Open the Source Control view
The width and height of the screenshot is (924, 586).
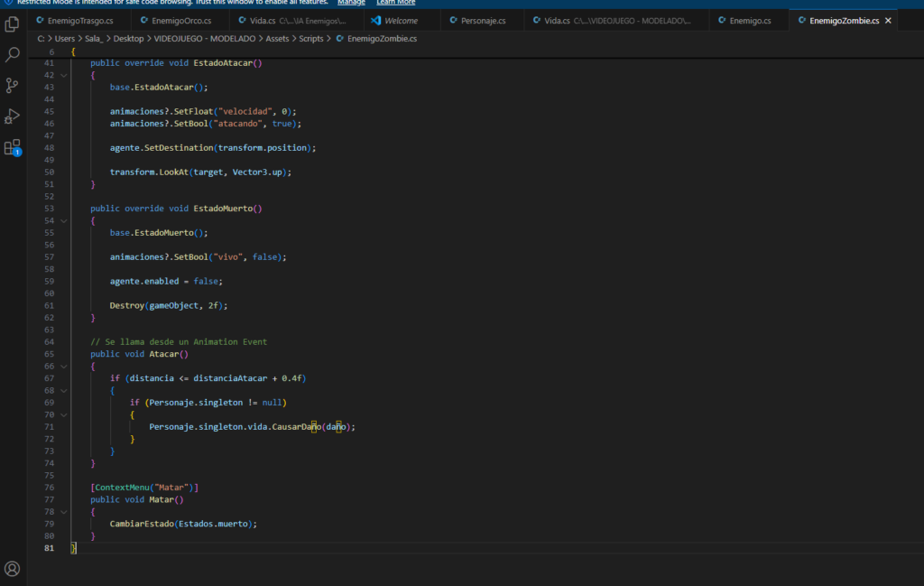(13, 85)
